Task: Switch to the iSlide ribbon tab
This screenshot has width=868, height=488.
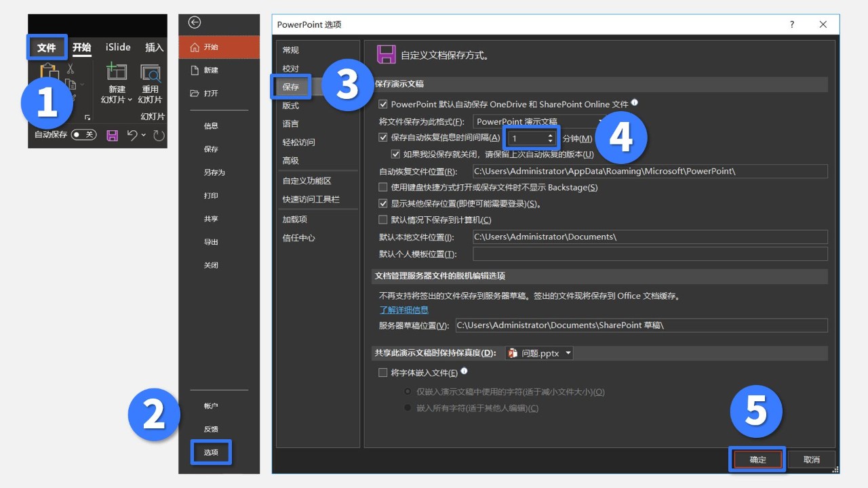Action: 117,47
